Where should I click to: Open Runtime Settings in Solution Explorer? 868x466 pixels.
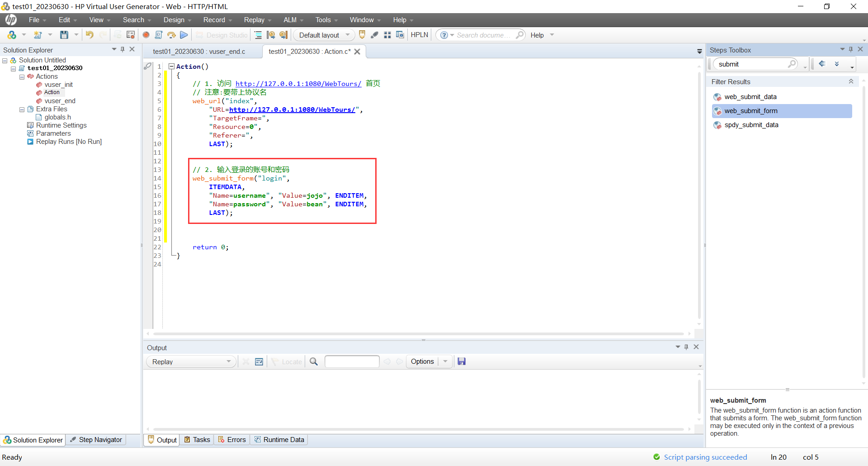[61, 125]
